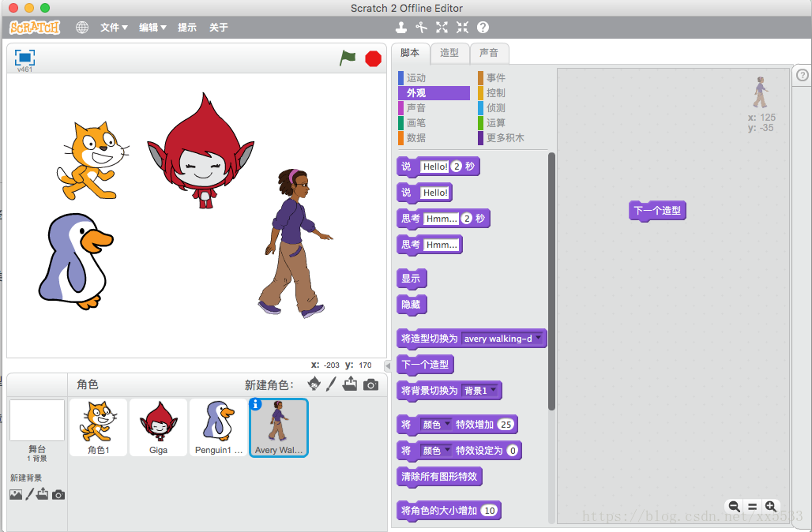Switch to the 声音 sounds tab
Screen dimensions: 812x532
(x=489, y=53)
